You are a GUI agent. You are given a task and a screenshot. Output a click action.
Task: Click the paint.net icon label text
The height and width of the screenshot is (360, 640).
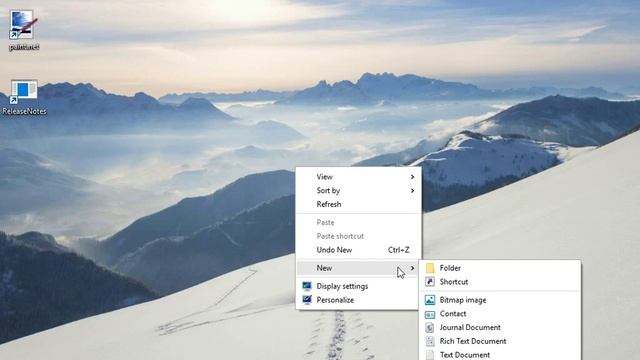tap(24, 47)
